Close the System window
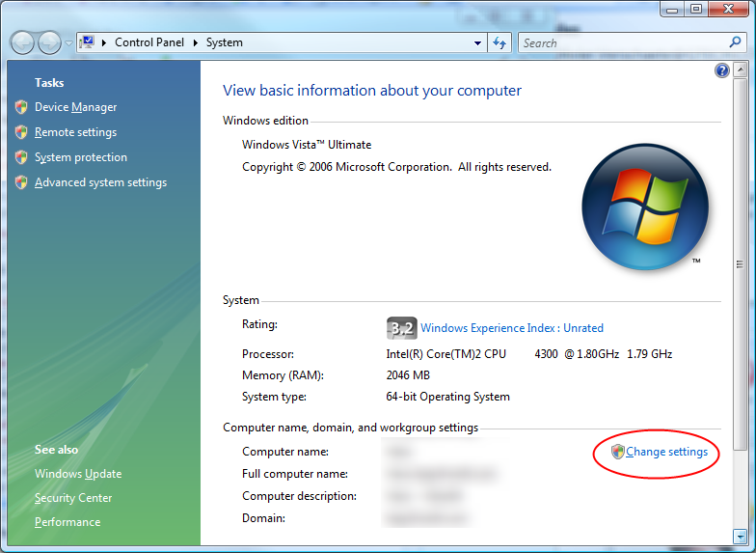 (x=729, y=10)
